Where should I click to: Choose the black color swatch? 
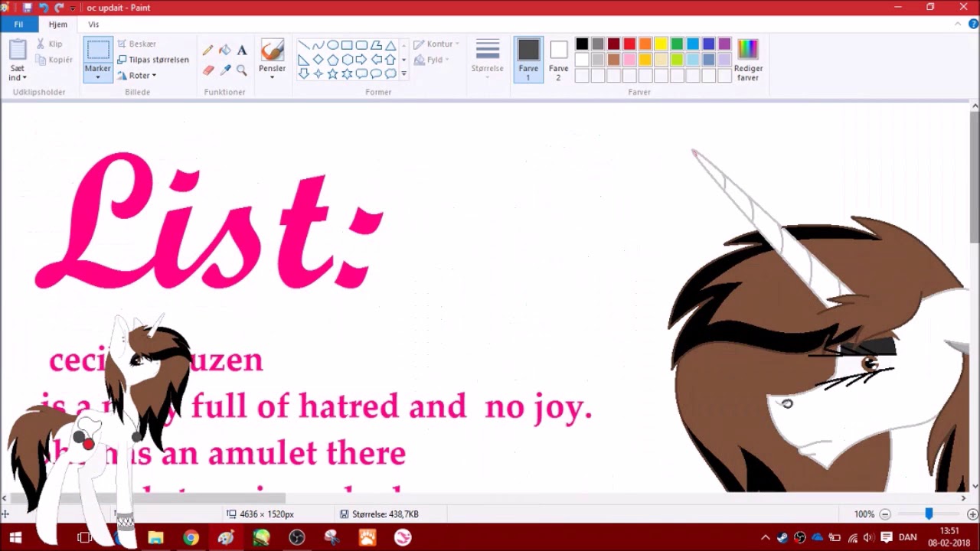[582, 44]
